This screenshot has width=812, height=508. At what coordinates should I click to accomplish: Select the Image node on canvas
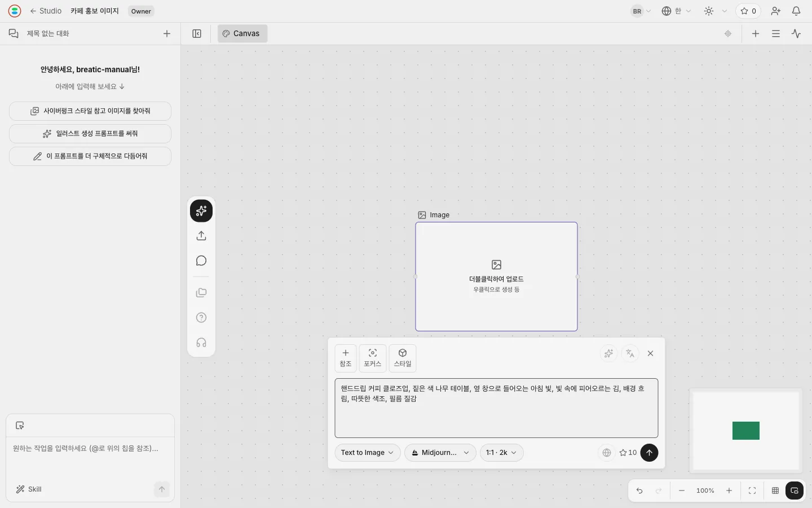pos(496,277)
